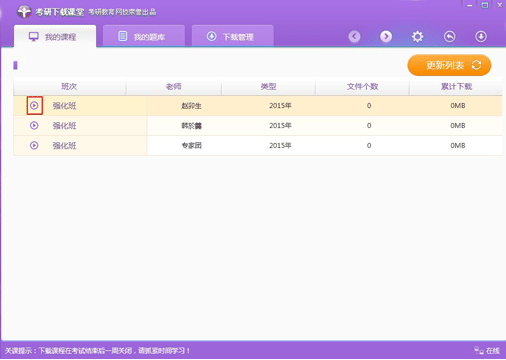Switch to the 我的题库 tab
506x360 pixels.
click(x=144, y=36)
